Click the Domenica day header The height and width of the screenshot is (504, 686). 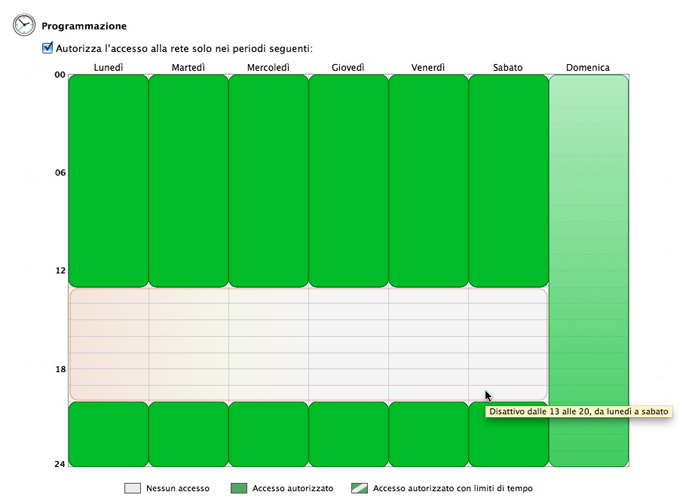click(588, 67)
